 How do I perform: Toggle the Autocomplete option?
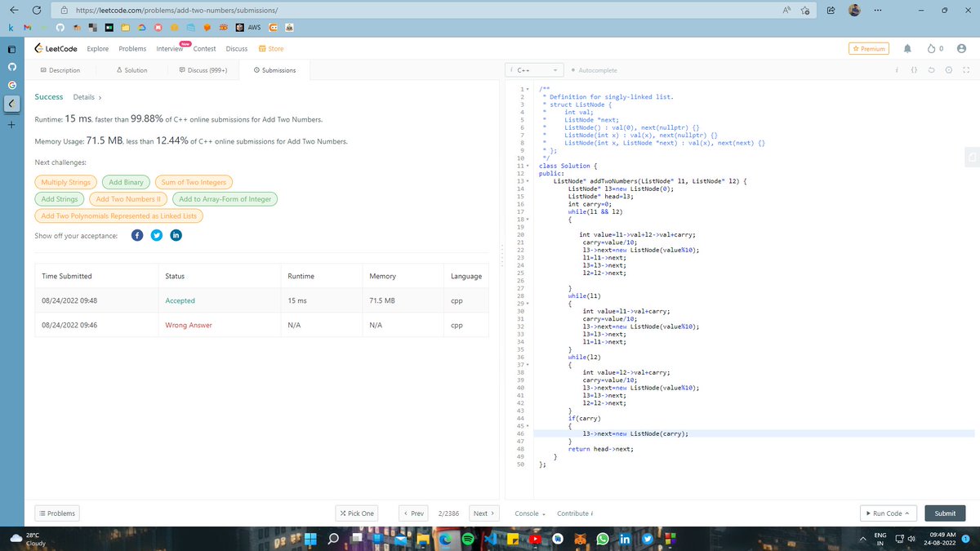click(593, 70)
